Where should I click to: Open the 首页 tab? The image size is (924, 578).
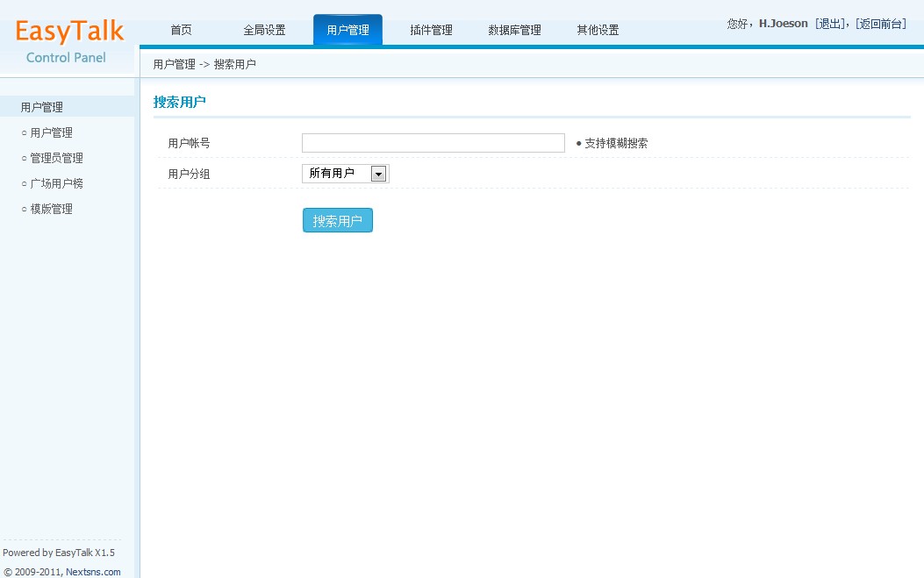(181, 31)
